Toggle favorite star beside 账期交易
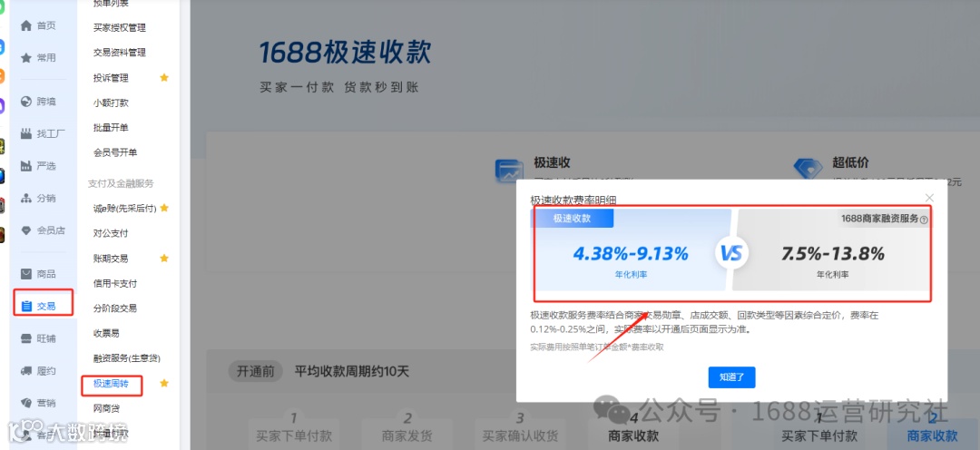Screen dimensions: 980x450 click(x=164, y=259)
